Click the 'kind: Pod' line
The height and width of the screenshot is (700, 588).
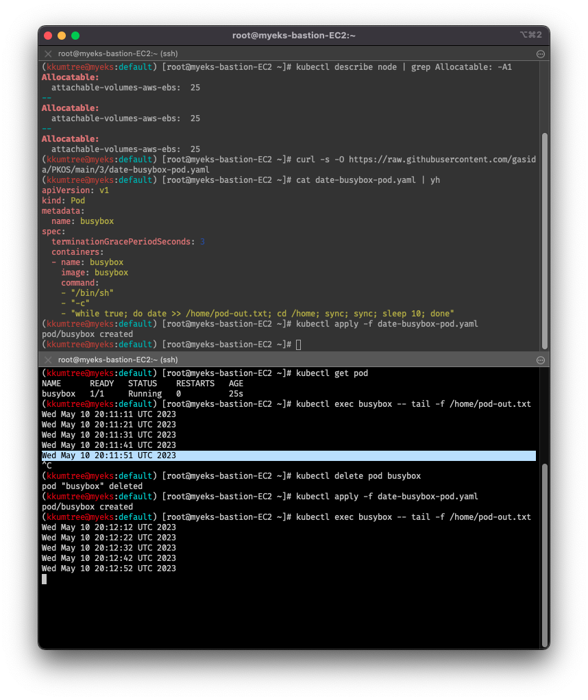click(64, 201)
